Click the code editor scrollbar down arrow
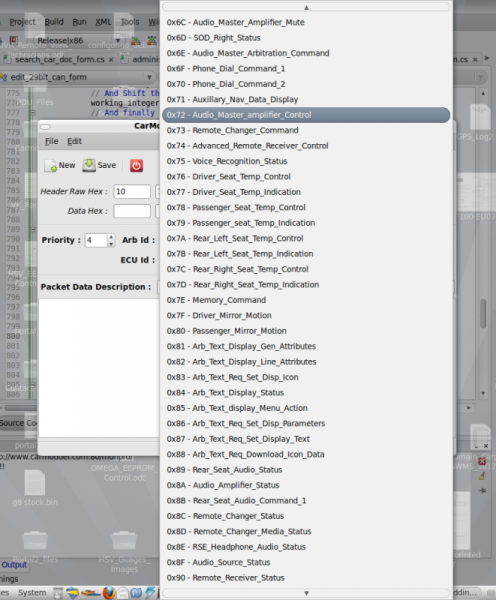Screen dimensions: 496x600 coord(483,393)
